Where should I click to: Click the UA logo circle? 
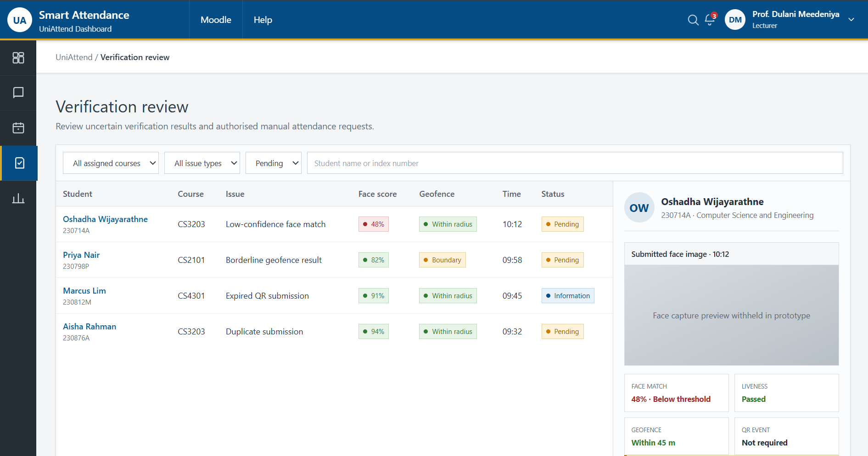20,20
